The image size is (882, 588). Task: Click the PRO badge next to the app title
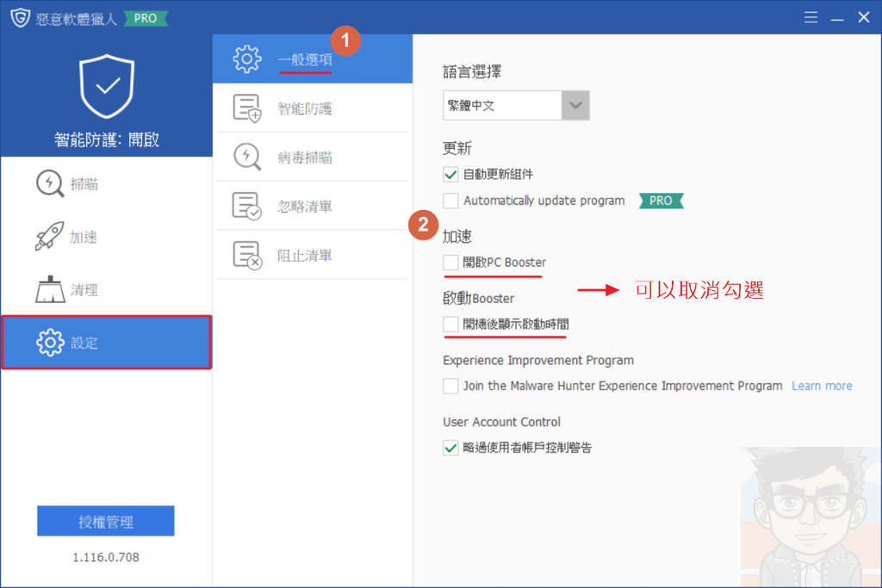(x=145, y=19)
